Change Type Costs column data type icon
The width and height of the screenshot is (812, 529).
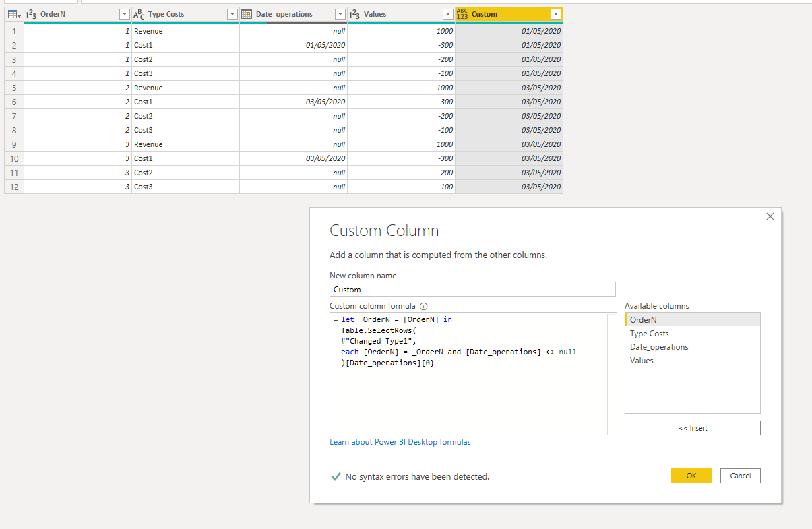(x=139, y=14)
